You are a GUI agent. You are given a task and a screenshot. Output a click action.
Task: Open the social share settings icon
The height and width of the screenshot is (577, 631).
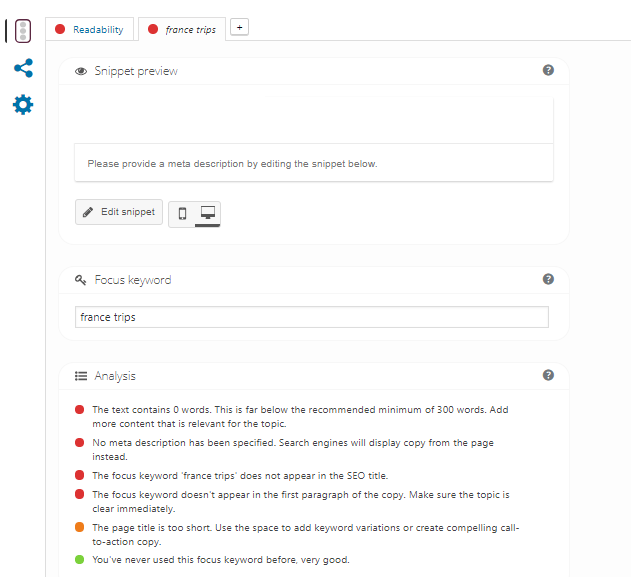coord(23,68)
